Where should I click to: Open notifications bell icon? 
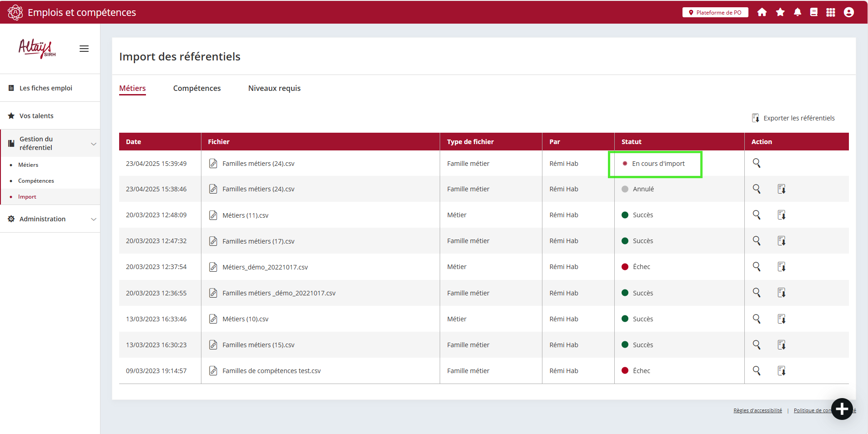pyautogui.click(x=798, y=12)
